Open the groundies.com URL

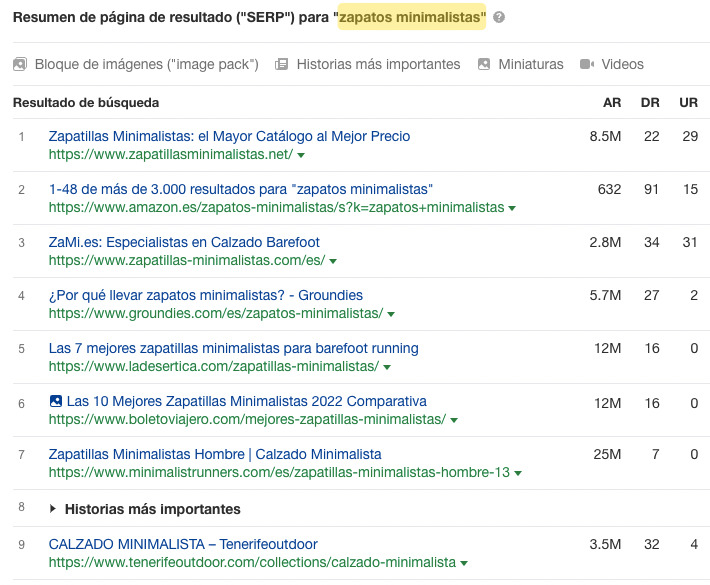click(x=216, y=313)
